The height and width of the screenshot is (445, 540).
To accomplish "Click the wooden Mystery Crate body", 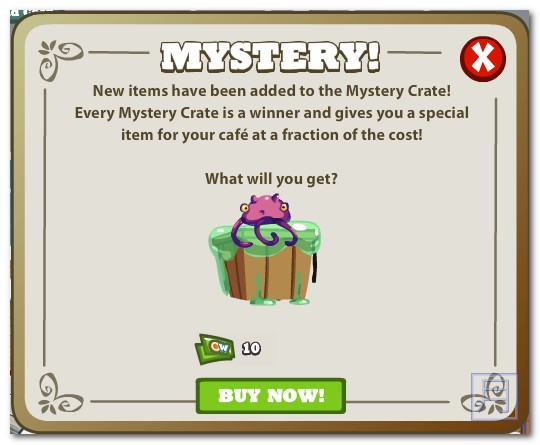I will pos(265,274).
